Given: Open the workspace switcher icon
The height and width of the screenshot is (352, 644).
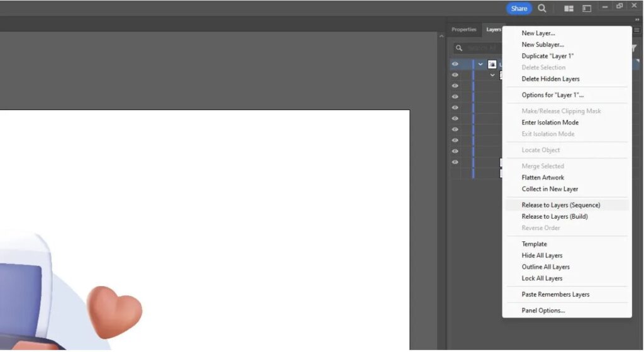Looking at the screenshot, I should 587,8.
